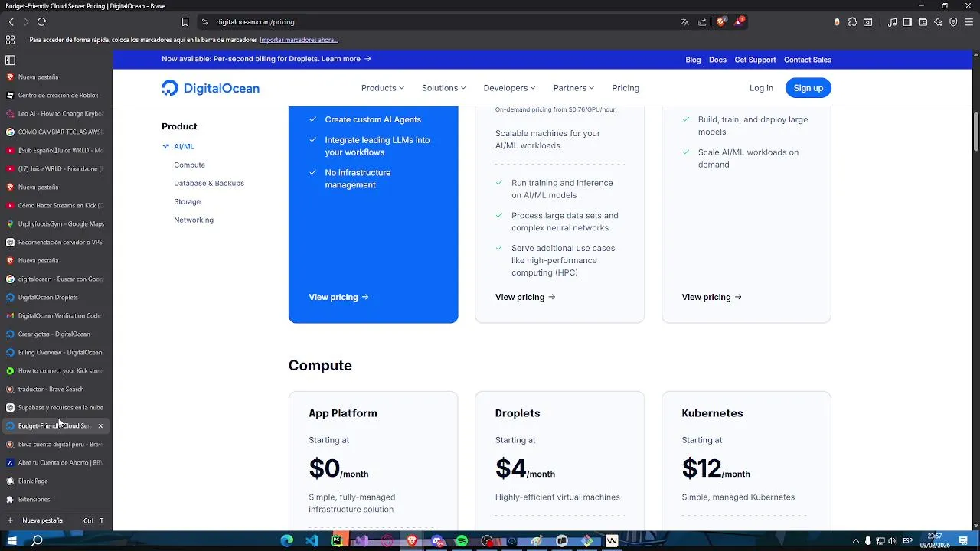The width and height of the screenshot is (980, 551).
Task: Launch Microsoft Edge from taskbar
Action: pos(287,541)
